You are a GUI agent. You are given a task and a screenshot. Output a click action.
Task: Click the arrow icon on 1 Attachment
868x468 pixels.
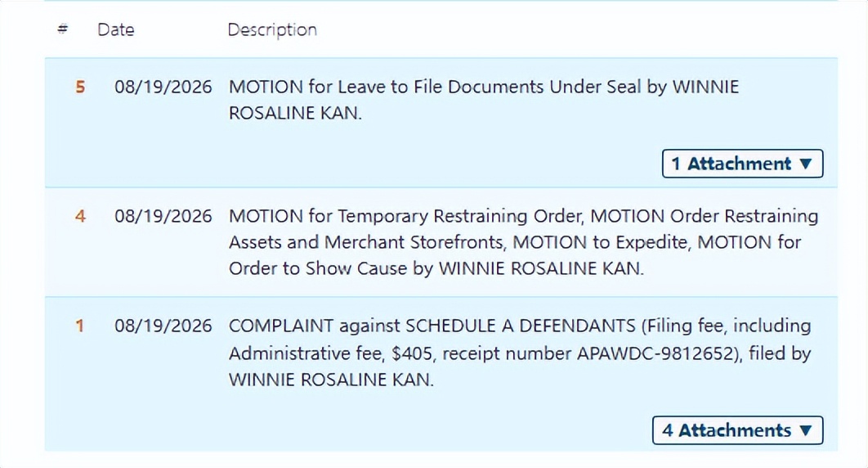[x=806, y=164]
